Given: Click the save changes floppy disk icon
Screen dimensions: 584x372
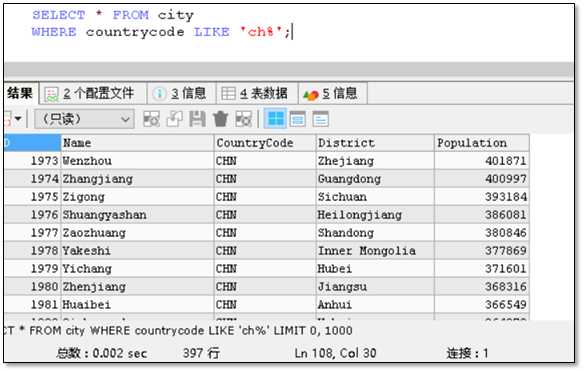Looking at the screenshot, I should pyautogui.click(x=197, y=119).
